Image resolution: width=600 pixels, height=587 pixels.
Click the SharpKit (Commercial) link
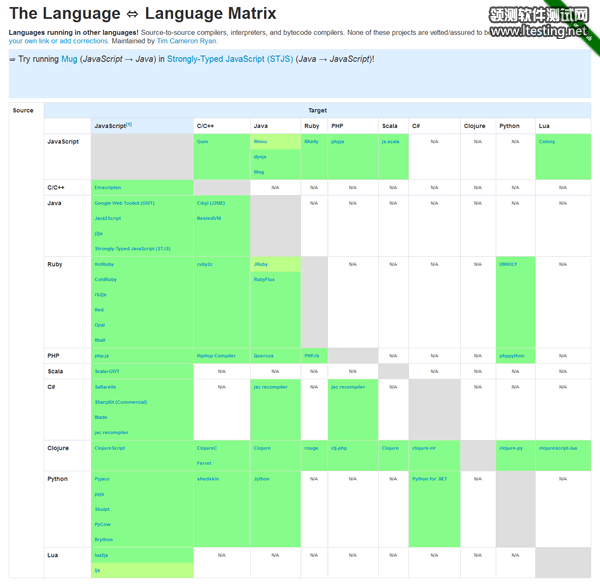click(x=120, y=402)
